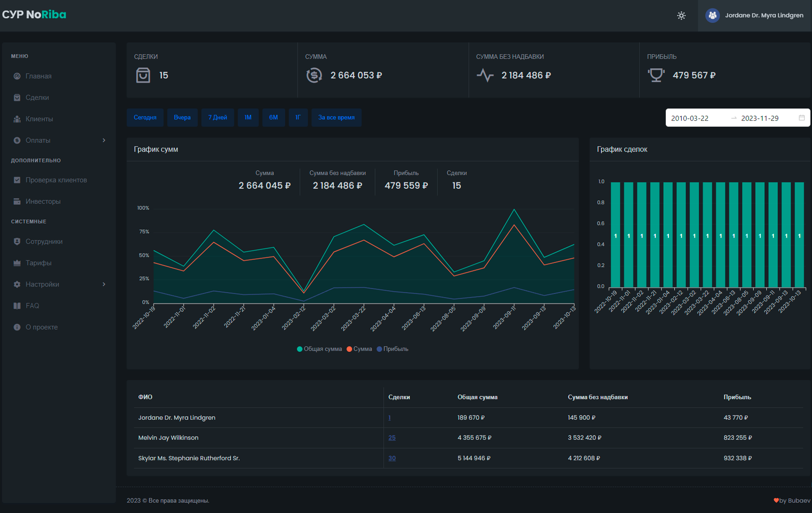Click the Тарифы sidebar icon
812x513 pixels.
[17, 263]
